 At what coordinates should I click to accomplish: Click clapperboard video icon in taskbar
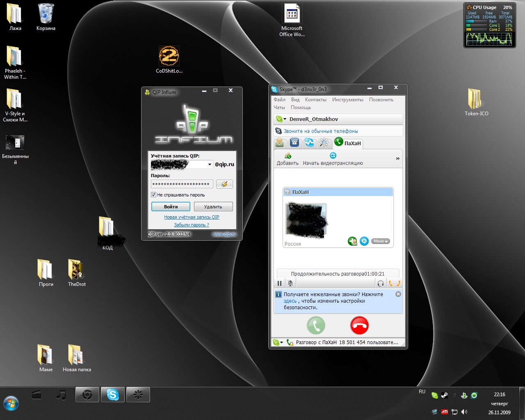37,395
